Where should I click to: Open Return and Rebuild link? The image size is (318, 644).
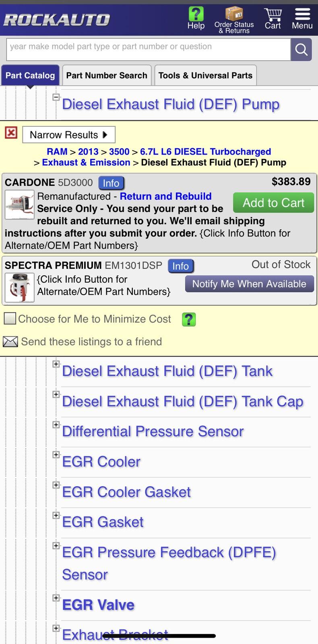(x=165, y=196)
